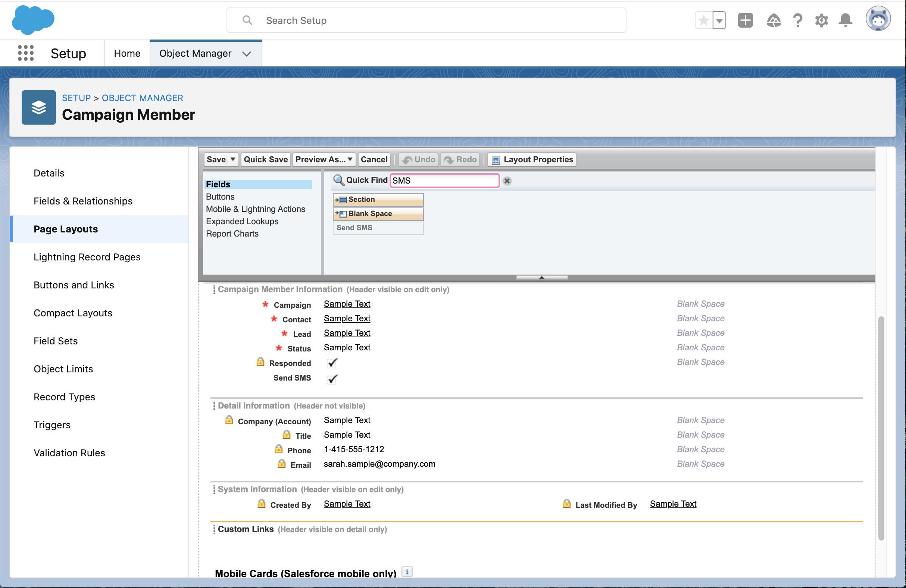
Task: Click the favorites star icon
Action: coord(704,20)
